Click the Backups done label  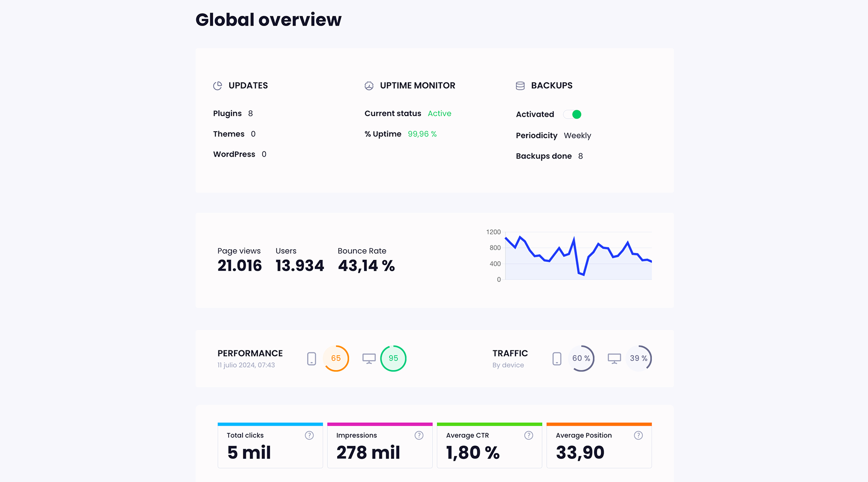click(x=544, y=156)
